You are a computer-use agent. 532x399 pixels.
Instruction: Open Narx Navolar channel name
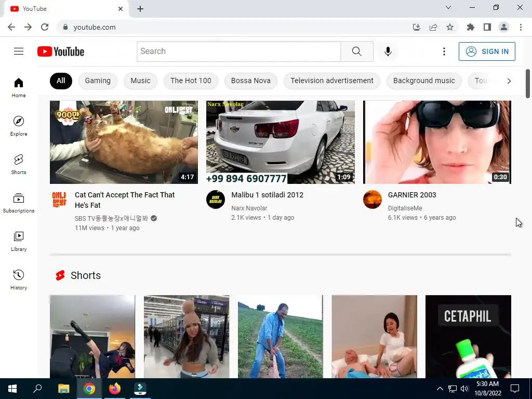[x=249, y=208]
